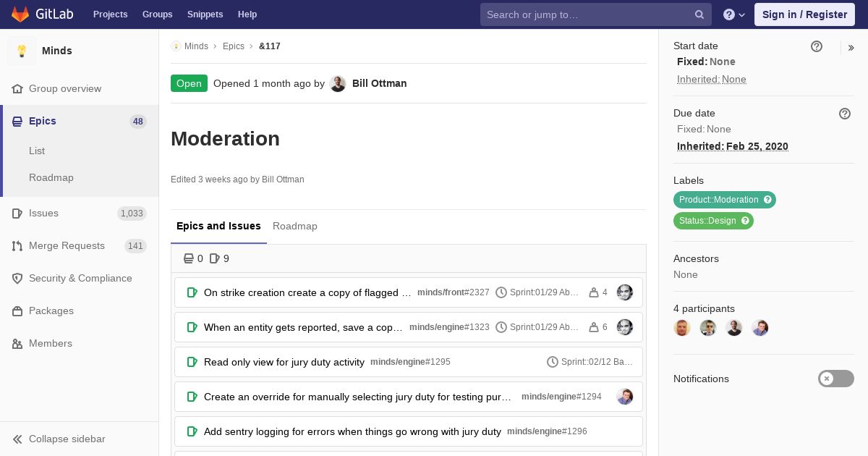This screenshot has height=456, width=868.
Task: Open issue 'Create an override for manually selecting'
Action: pos(358,397)
